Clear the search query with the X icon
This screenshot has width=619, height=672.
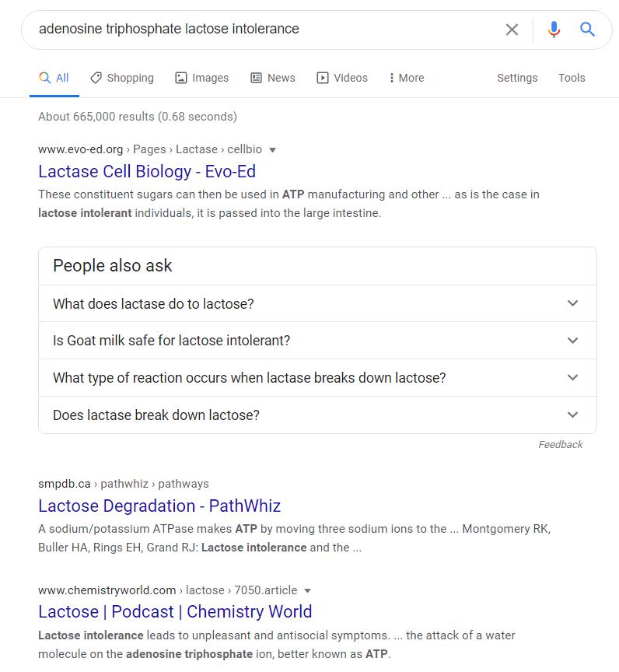click(512, 29)
